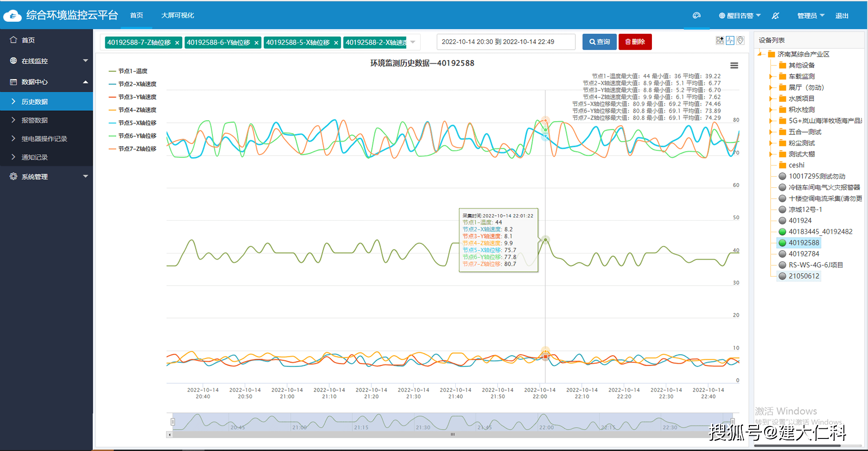This screenshot has height=451, width=868.
Task: Toggle 节点2-X轴速度 series in legend
Action: 133,84
